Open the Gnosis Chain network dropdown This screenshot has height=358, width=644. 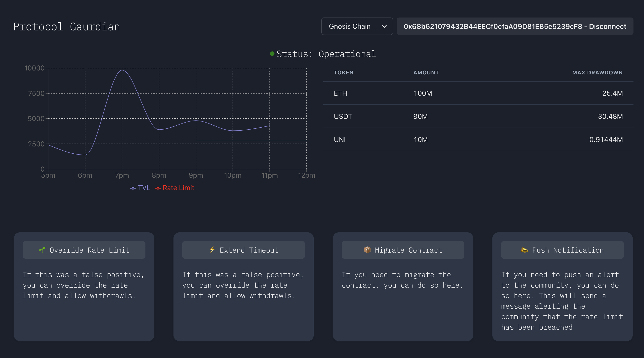[357, 26]
